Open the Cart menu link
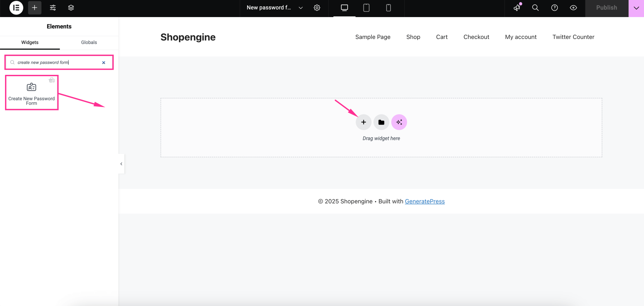The width and height of the screenshot is (644, 306). (x=442, y=37)
